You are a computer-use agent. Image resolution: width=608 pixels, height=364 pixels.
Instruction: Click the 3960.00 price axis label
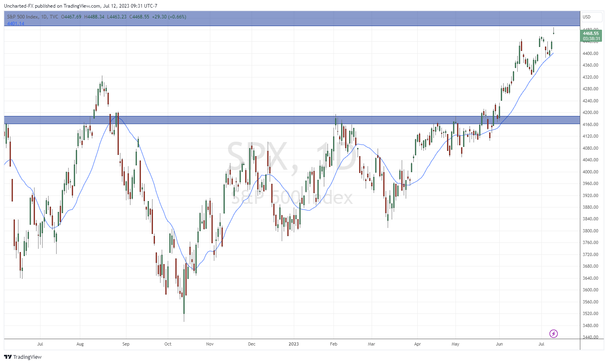(590, 183)
